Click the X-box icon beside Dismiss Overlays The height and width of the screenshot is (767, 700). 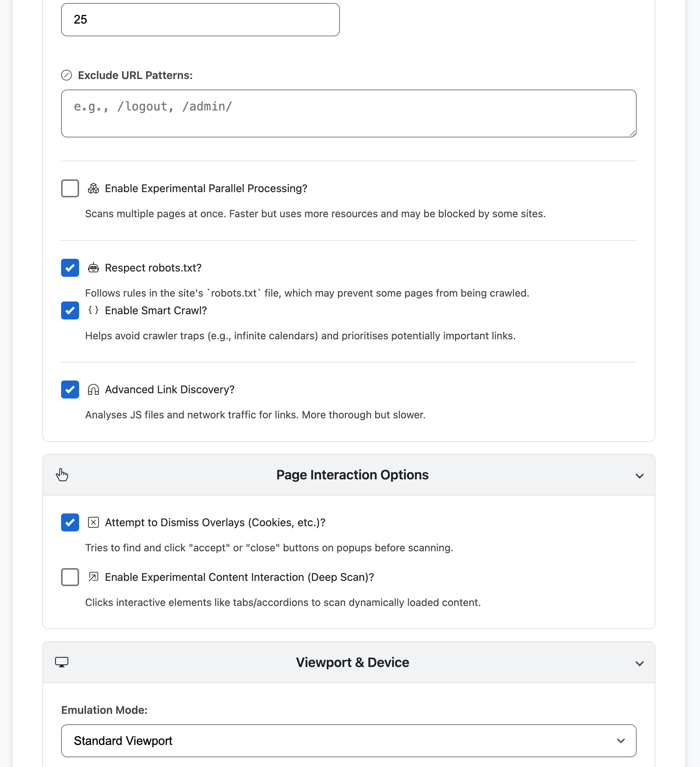(x=93, y=522)
